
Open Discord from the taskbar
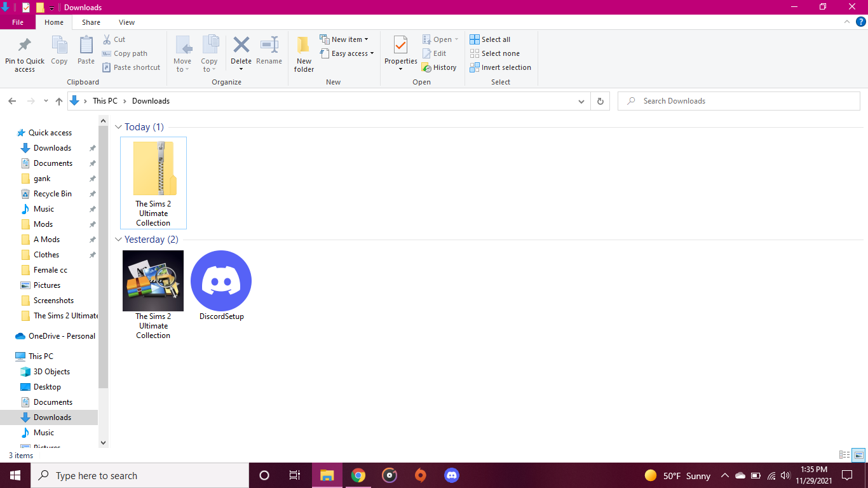point(451,475)
